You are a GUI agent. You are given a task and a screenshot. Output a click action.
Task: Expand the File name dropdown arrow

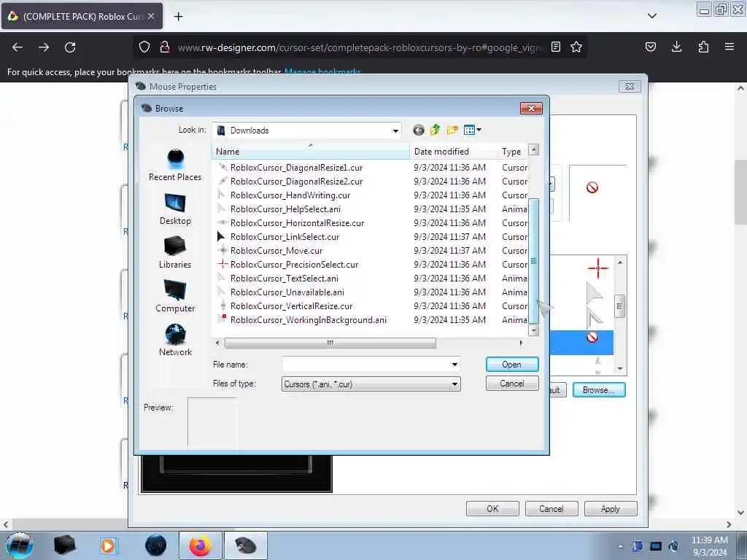[x=454, y=365]
